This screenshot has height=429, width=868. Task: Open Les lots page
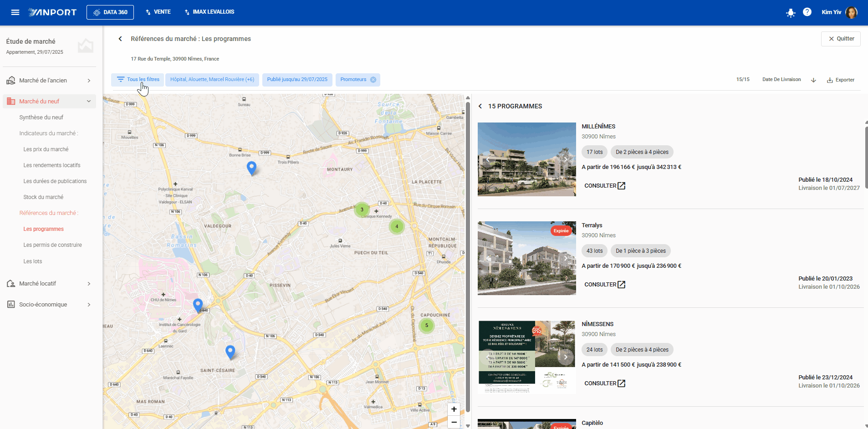click(x=33, y=261)
